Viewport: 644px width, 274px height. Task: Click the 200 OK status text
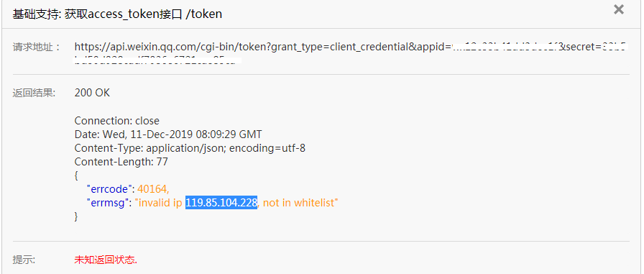pyautogui.click(x=92, y=93)
